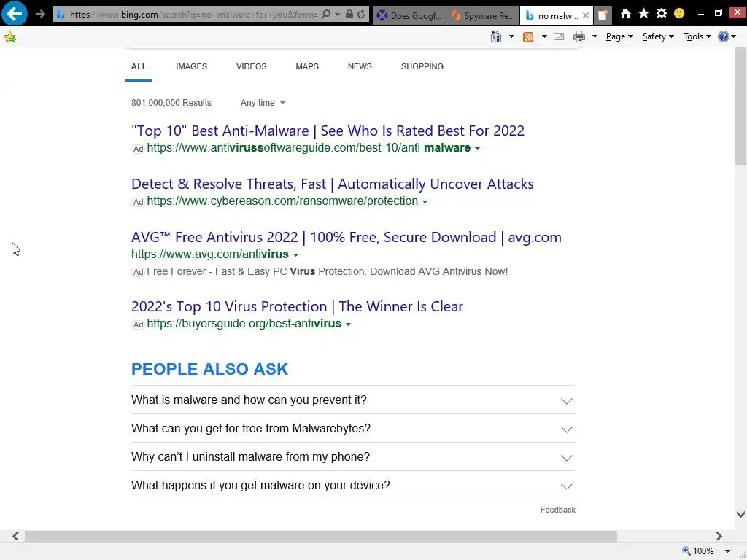Click the Feedback link
The height and width of the screenshot is (560, 747).
(557, 510)
